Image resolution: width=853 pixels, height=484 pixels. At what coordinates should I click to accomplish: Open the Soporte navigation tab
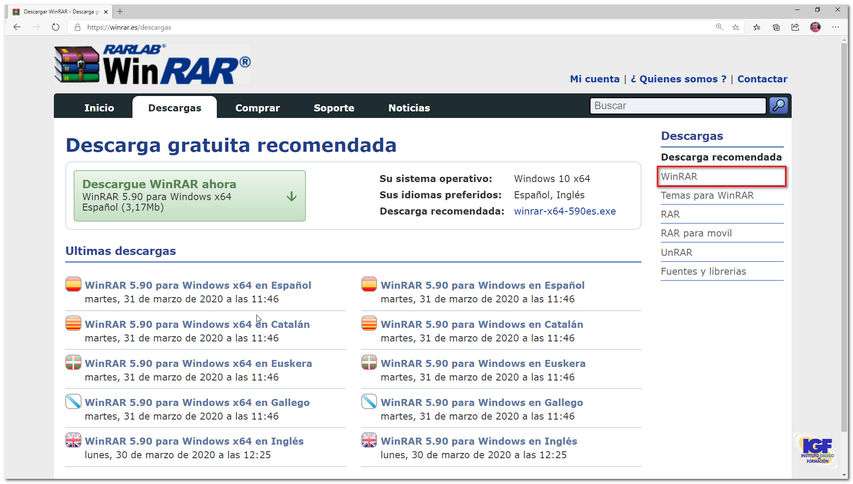(333, 108)
